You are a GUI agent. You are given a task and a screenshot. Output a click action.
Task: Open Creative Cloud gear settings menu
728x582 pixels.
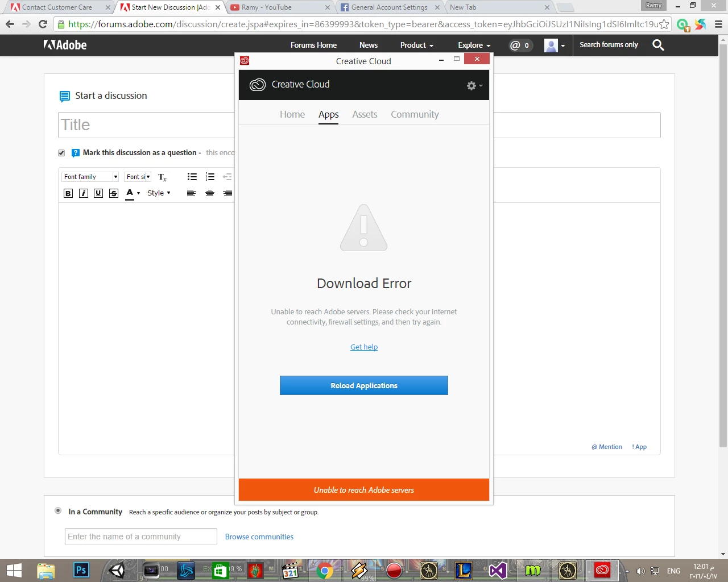pyautogui.click(x=474, y=86)
